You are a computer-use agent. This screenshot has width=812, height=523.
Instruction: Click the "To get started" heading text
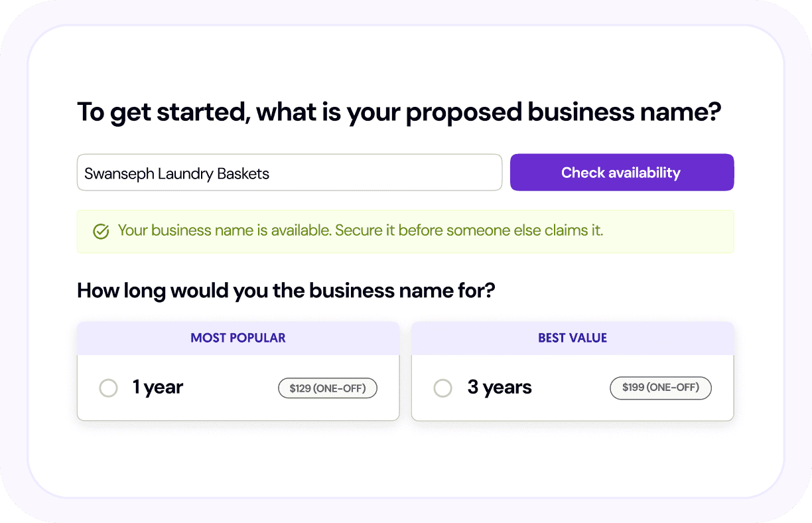coord(163,112)
